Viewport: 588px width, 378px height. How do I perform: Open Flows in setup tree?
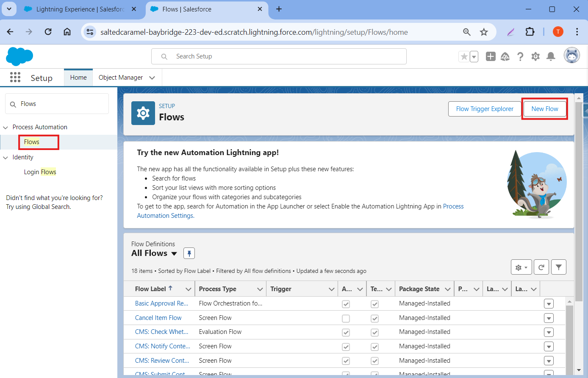[x=32, y=142]
